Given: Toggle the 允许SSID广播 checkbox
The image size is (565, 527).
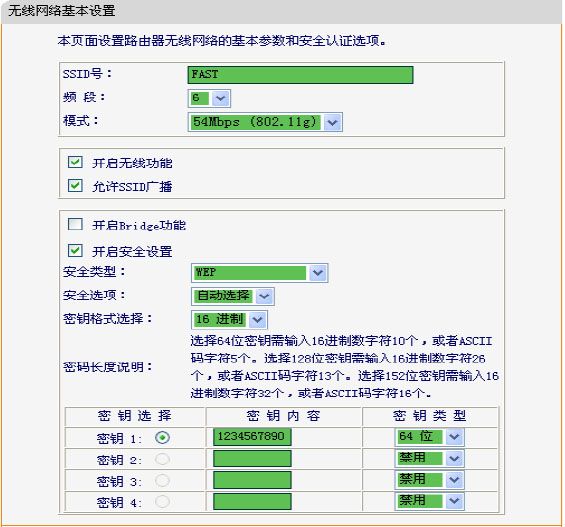Looking at the screenshot, I should pos(75,186).
